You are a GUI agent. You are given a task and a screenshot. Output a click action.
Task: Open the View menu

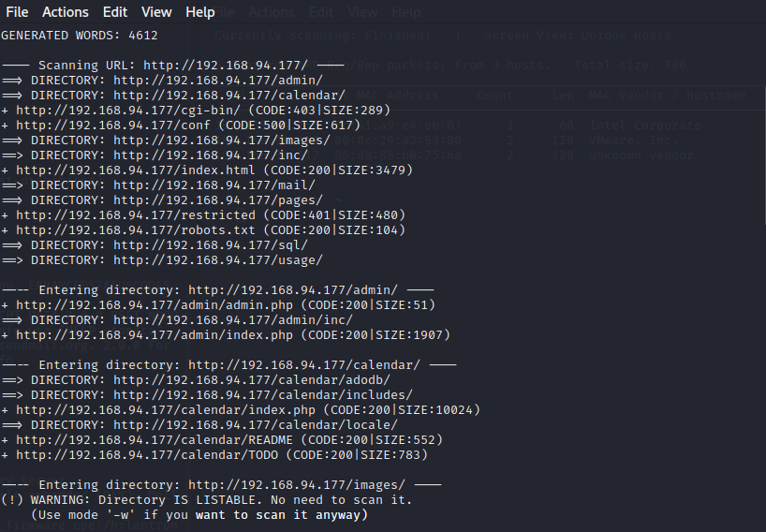156,12
